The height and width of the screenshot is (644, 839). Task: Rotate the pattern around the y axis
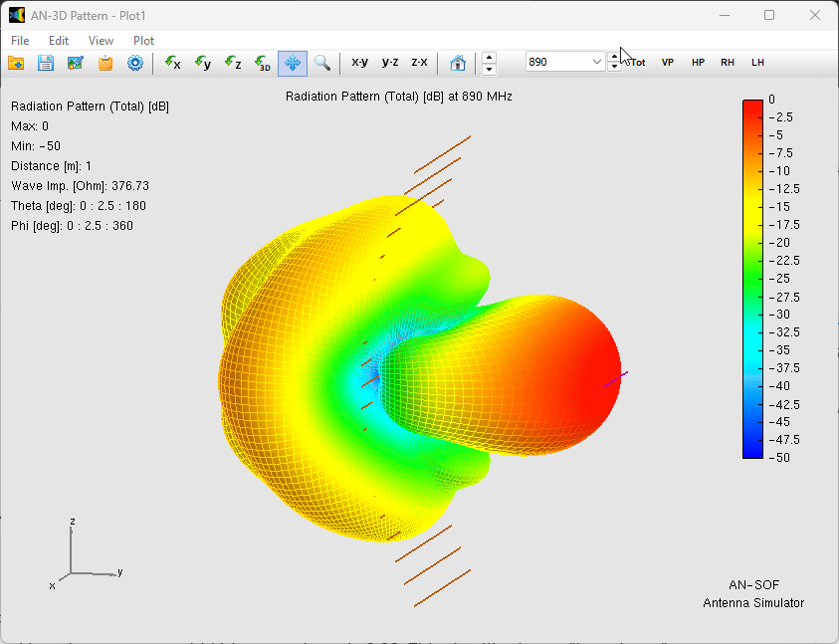pyautogui.click(x=203, y=63)
